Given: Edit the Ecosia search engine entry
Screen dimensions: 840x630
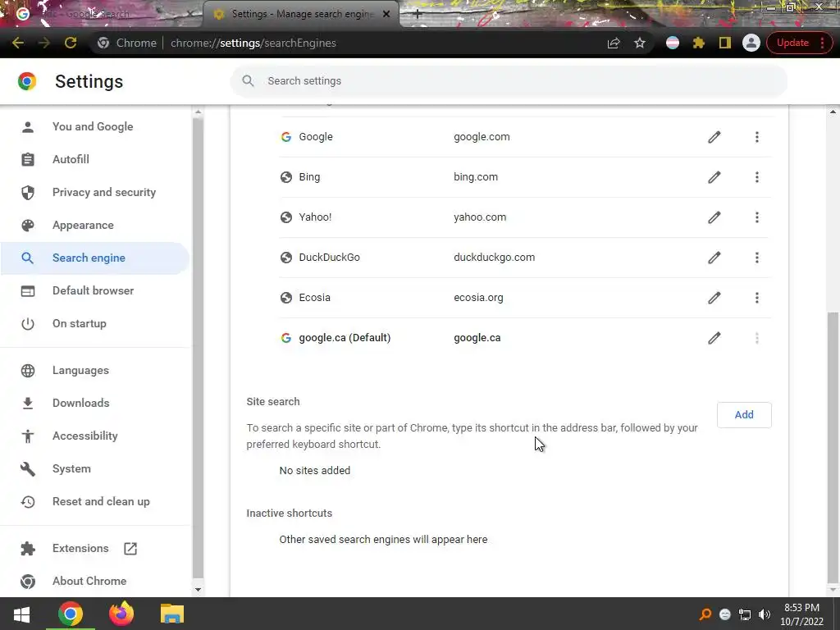Looking at the screenshot, I should 714,298.
